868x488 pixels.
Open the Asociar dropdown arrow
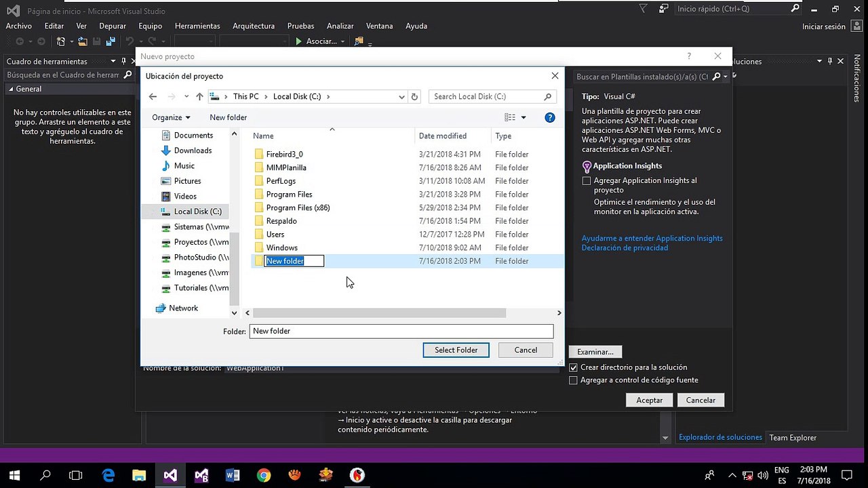coord(342,41)
